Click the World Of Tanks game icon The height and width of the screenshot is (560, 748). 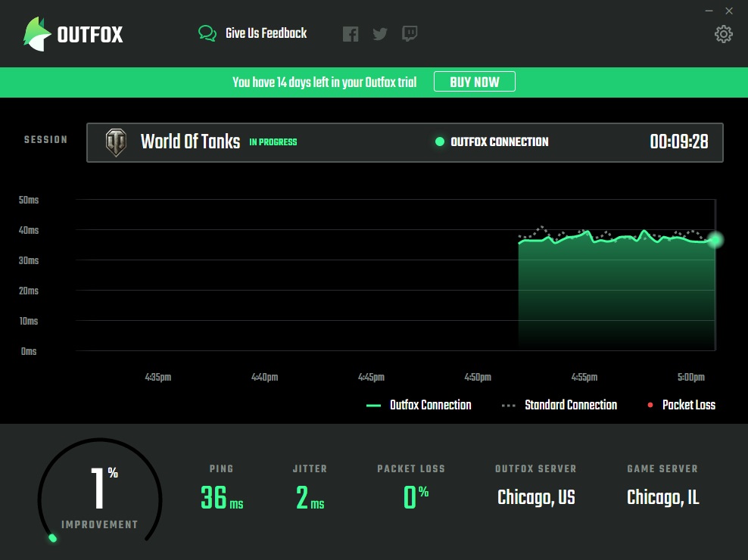(x=116, y=142)
